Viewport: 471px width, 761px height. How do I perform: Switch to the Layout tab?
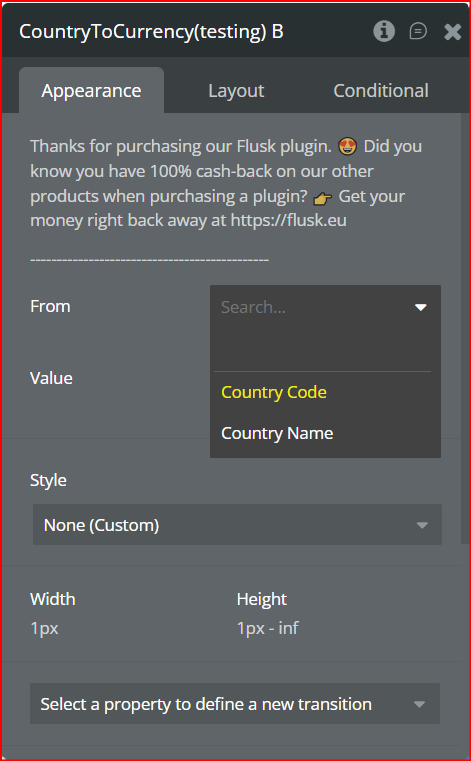click(x=236, y=91)
